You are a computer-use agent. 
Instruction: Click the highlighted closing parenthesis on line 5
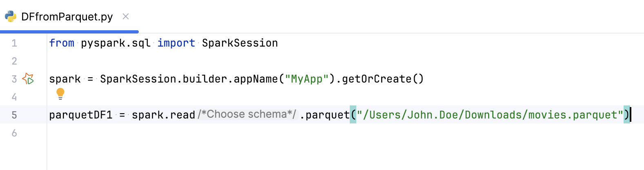[626, 115]
